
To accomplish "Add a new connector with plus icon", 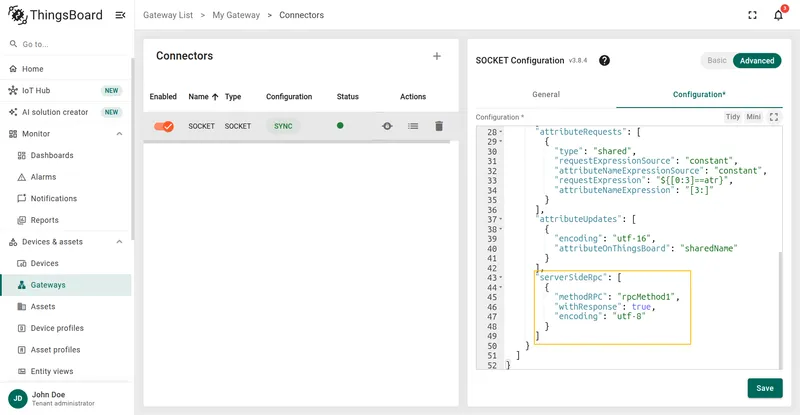I will tap(437, 56).
